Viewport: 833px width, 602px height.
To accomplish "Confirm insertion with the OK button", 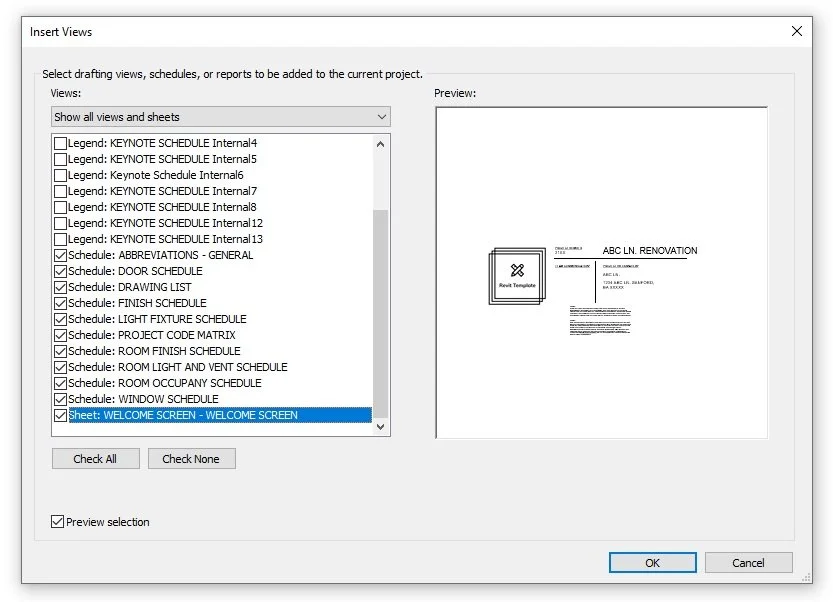I will [x=651, y=562].
